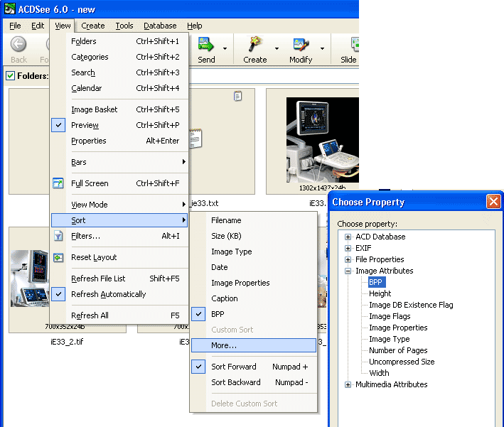Viewport: 504px width, 427px height.
Task: Expand the ACD Database tree node
Action: 348,237
